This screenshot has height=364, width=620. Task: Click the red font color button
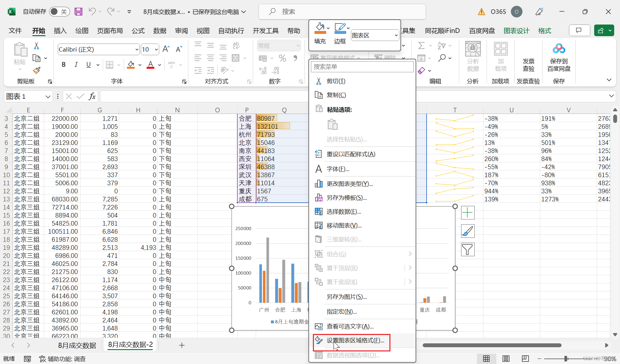(150, 65)
